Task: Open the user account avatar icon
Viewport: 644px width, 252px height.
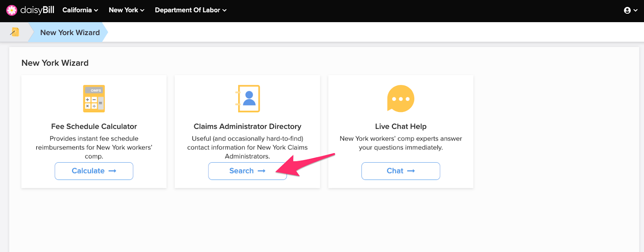Action: [627, 10]
